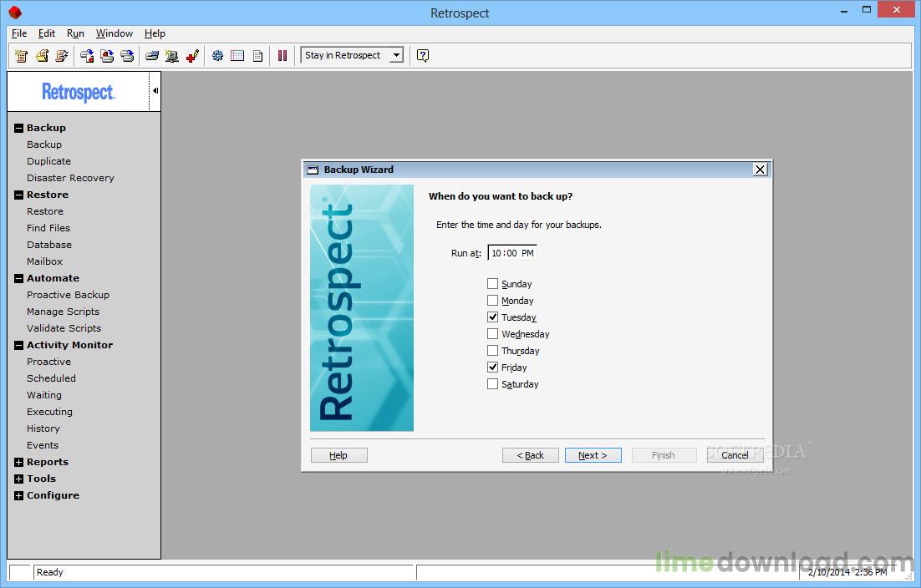
Task: Check the Saturday checkbox
Action: click(493, 383)
